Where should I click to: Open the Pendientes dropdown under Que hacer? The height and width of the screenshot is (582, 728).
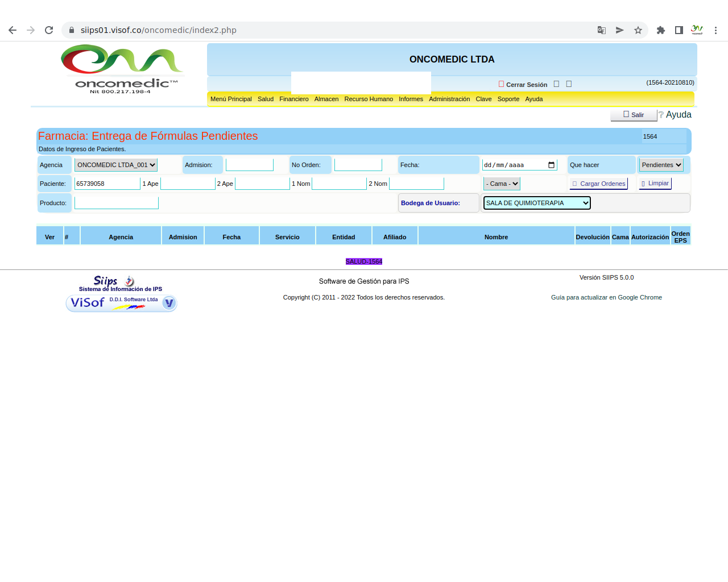click(x=661, y=165)
